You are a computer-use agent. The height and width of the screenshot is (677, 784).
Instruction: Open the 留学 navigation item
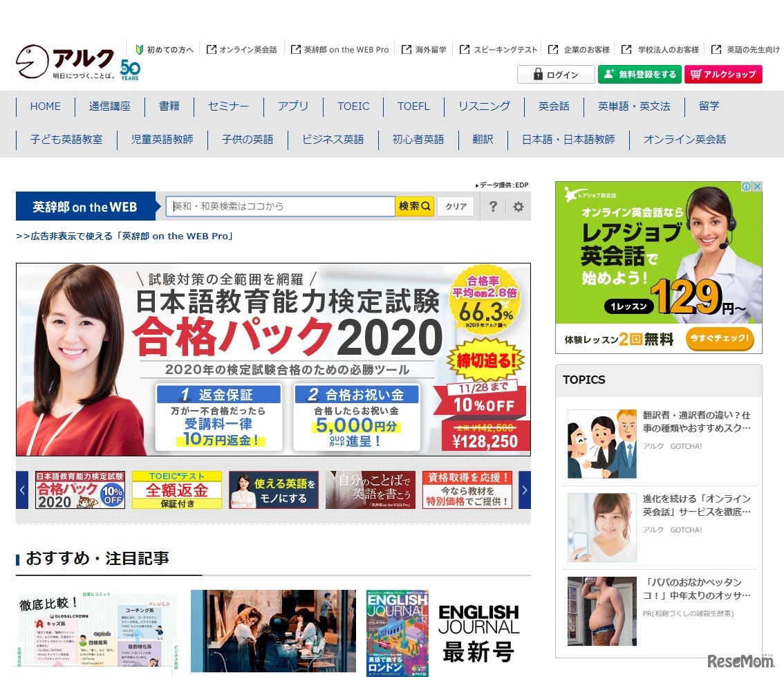tap(709, 106)
